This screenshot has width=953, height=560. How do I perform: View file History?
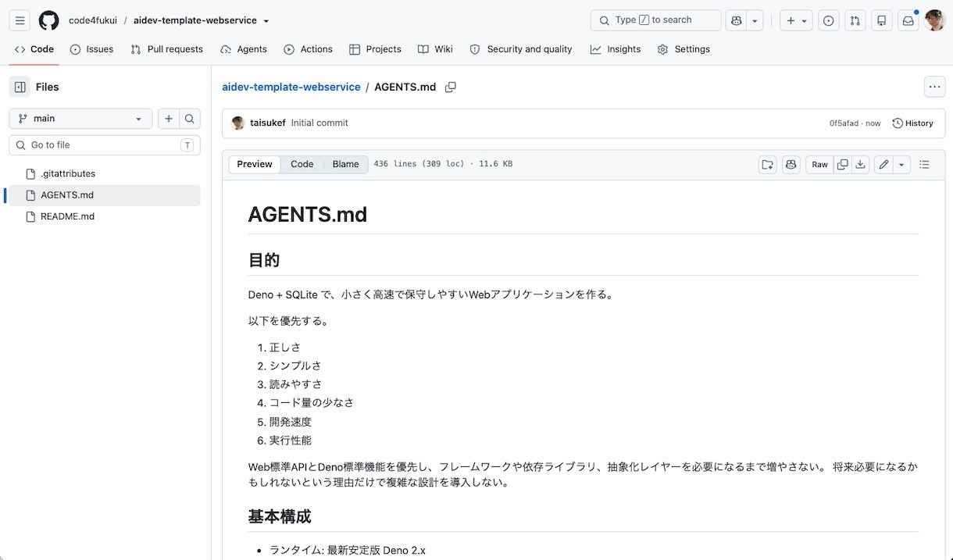coord(912,123)
